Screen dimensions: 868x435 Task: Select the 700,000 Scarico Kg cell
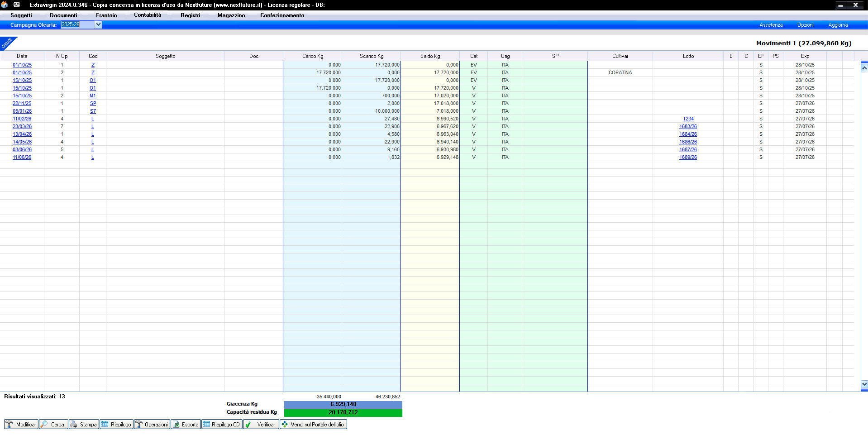(372, 96)
